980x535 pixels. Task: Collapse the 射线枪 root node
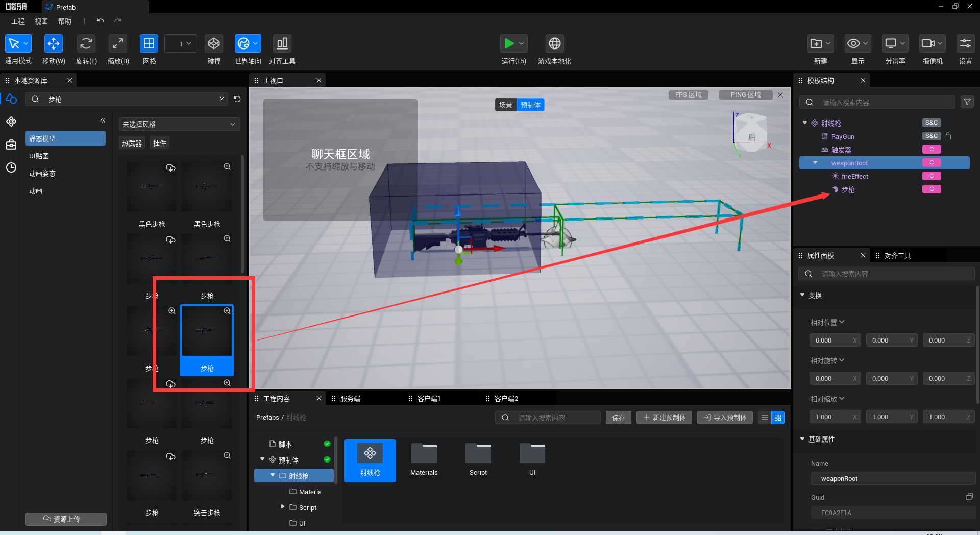coord(805,123)
